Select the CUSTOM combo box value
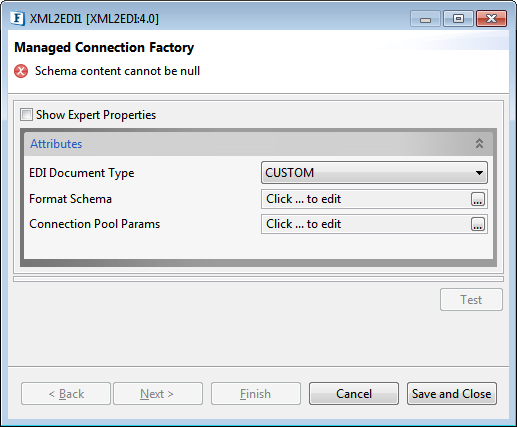 click(x=374, y=173)
